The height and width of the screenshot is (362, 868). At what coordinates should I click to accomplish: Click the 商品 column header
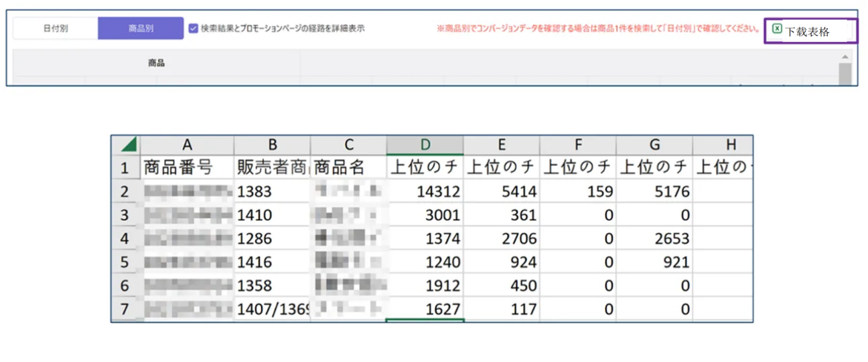click(x=157, y=64)
